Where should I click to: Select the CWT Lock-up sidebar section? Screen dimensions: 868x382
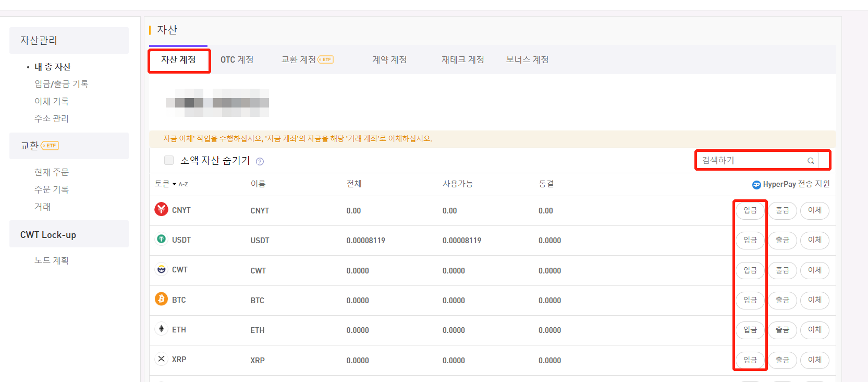click(69, 234)
